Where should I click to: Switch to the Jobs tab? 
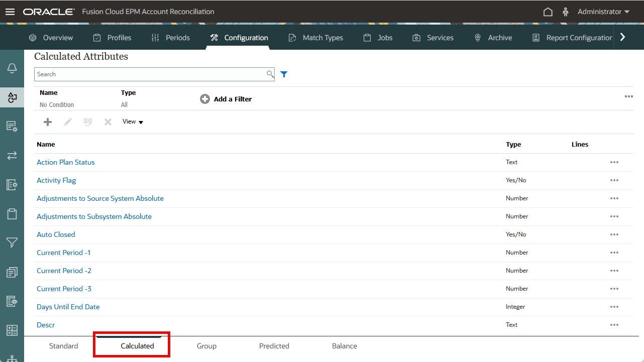[x=378, y=38]
